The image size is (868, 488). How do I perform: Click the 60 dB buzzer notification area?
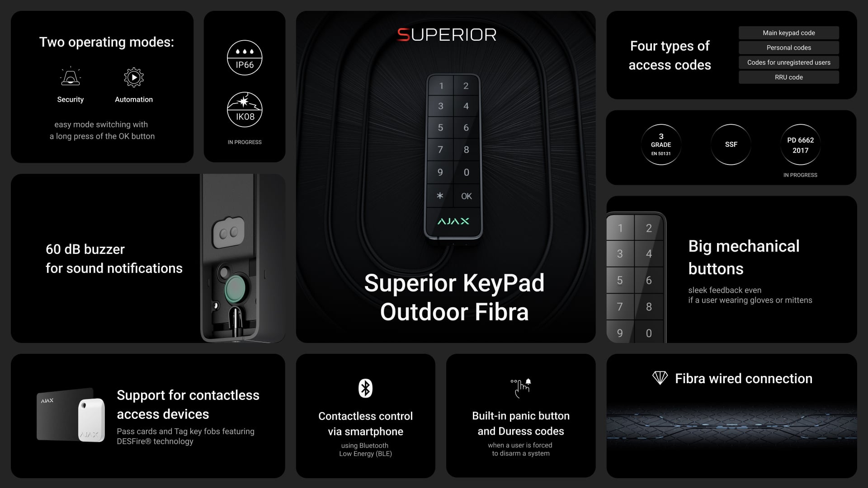click(x=147, y=258)
